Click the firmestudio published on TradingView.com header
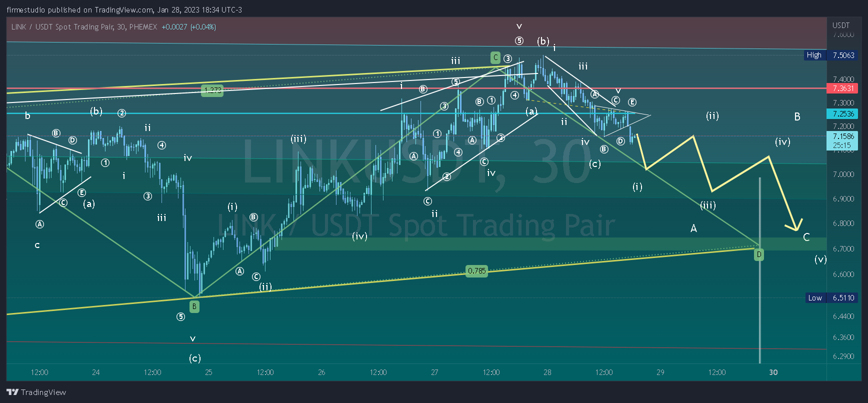This screenshot has height=403, width=868. 124,10
